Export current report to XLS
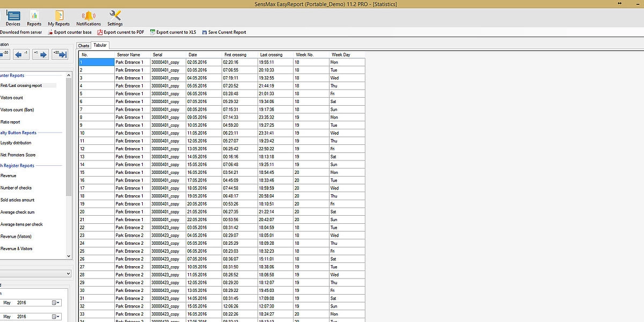 [173, 32]
